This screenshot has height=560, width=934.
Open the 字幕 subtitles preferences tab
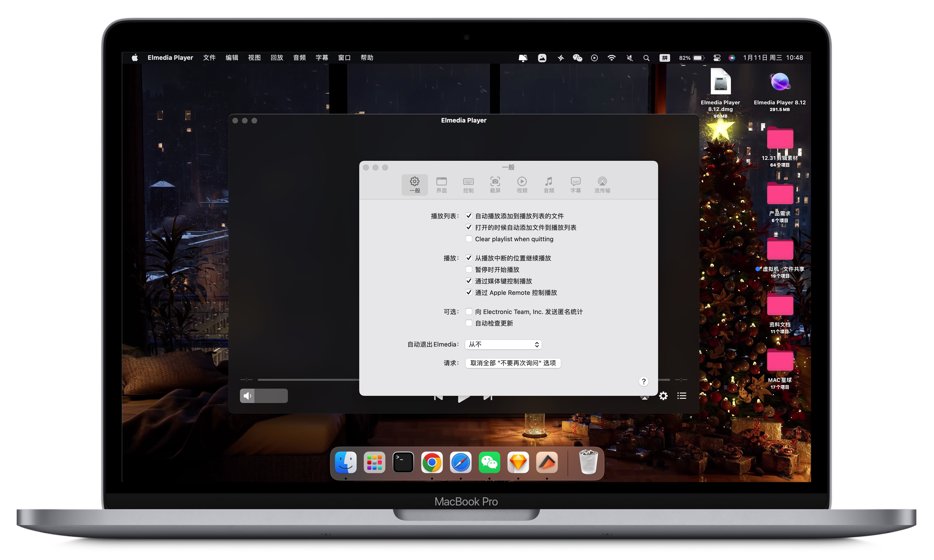coord(575,185)
